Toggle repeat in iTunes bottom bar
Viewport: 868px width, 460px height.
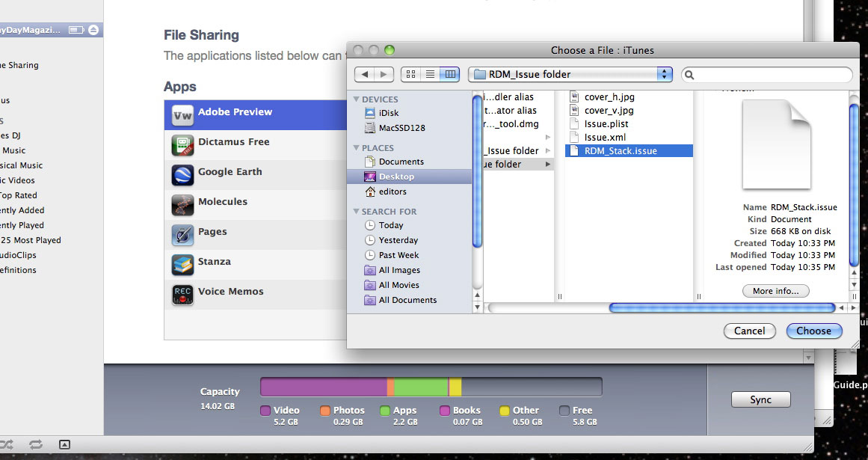click(35, 444)
